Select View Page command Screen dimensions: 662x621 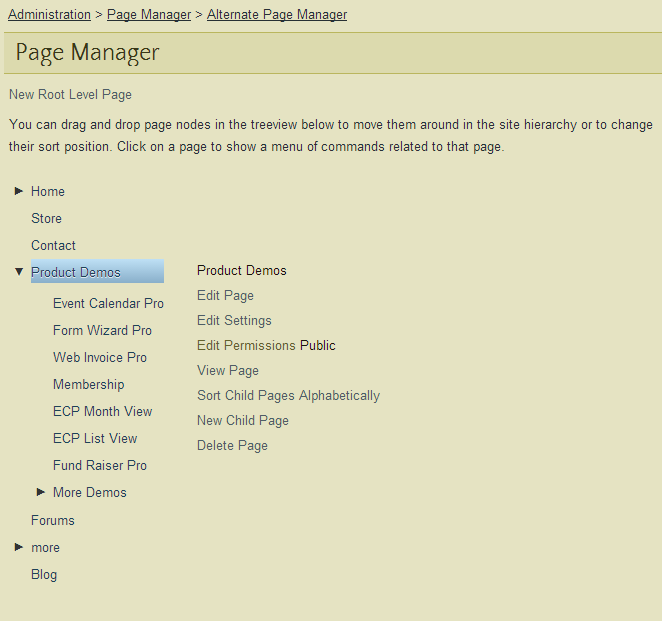[228, 371]
